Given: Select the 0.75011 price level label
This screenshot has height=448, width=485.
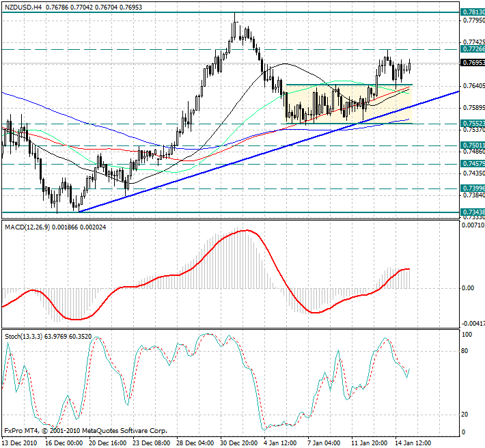Looking at the screenshot, I should point(473,145).
